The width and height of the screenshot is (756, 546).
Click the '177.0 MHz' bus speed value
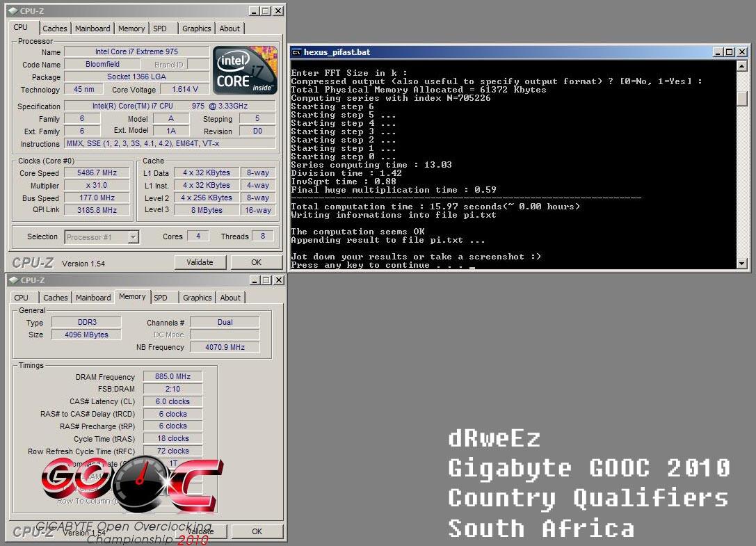point(97,198)
